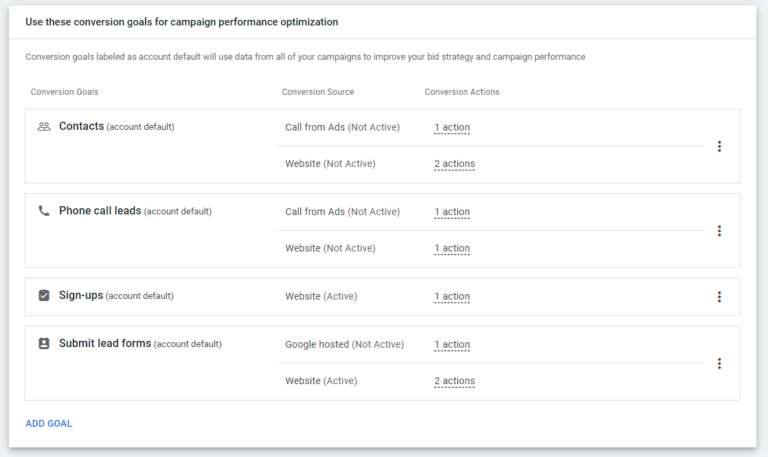This screenshot has height=457, width=768.
Task: Click the Phone call leads phone icon
Action: 43,211
